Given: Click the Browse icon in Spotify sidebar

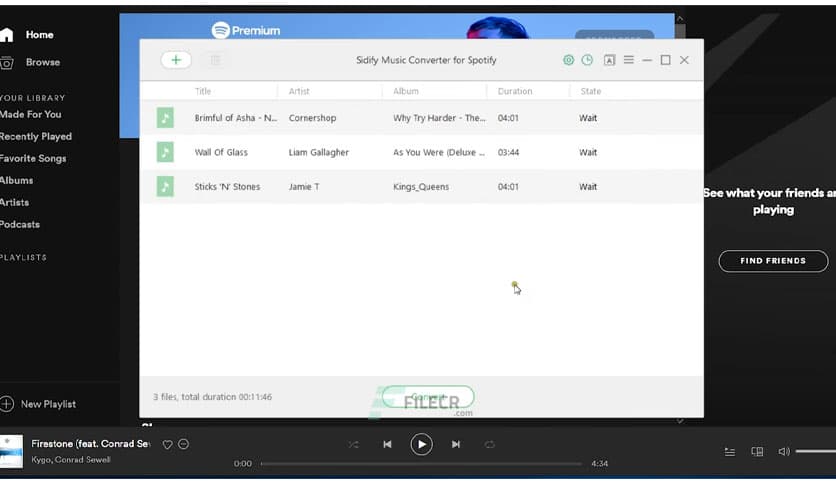Looking at the screenshot, I should [6, 62].
